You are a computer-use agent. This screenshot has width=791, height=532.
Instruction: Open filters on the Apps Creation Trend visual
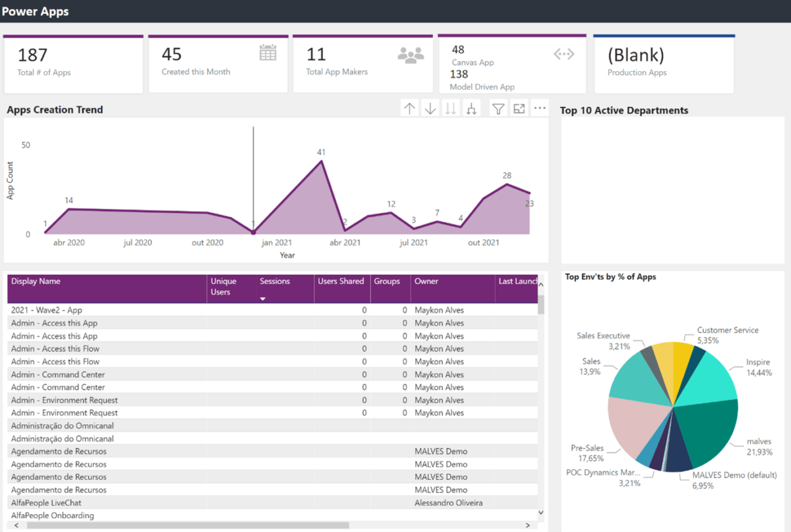pos(498,107)
